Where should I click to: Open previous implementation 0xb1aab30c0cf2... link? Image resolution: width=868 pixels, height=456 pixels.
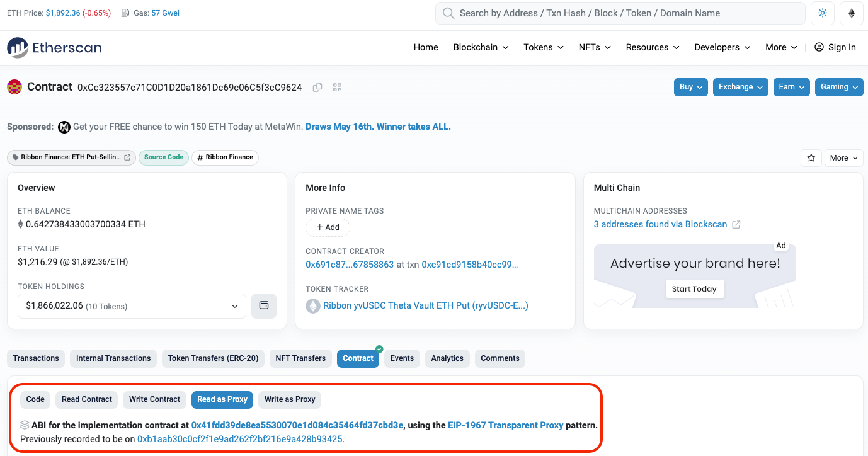click(240, 439)
